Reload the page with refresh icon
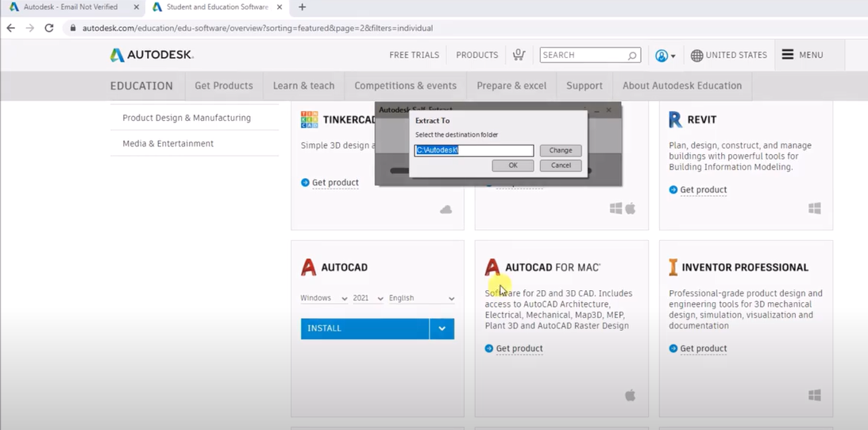Viewport: 868px width, 430px height. pos(49,28)
